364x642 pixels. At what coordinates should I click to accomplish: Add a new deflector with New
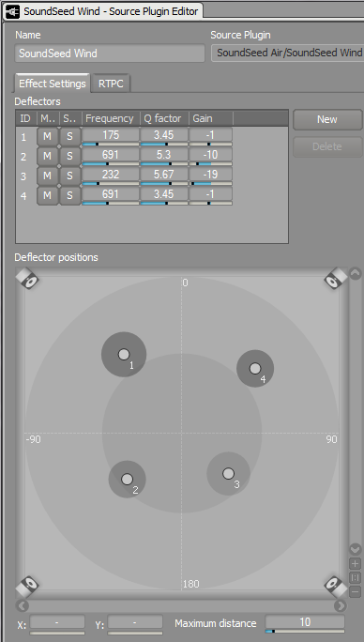(327, 119)
